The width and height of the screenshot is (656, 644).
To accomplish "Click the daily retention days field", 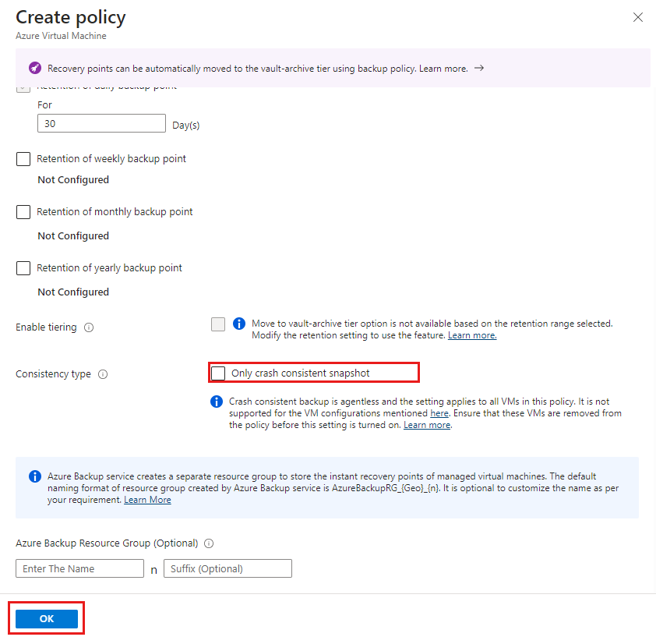I will point(101,124).
